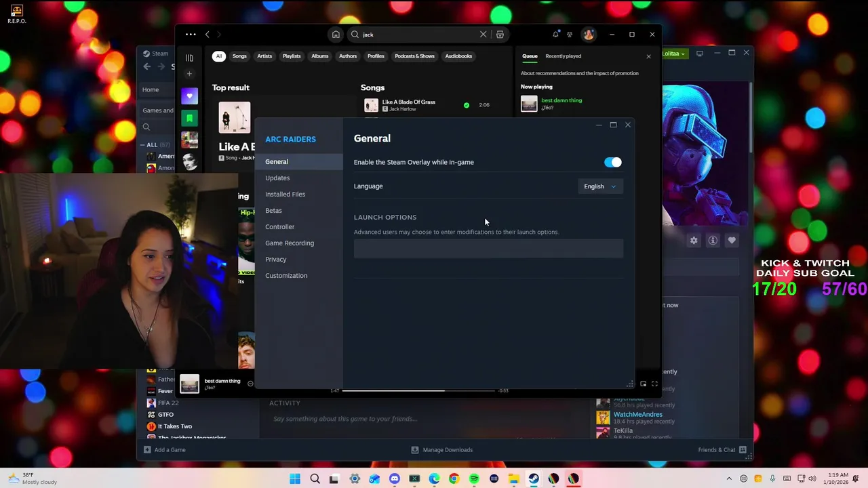Click the now-playing album art in Spotify bar
Image resolution: width=868 pixels, height=488 pixels.
(189, 384)
